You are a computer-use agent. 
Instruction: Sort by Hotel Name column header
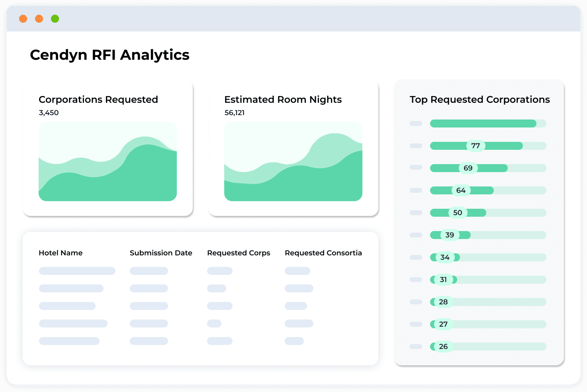pyautogui.click(x=61, y=253)
